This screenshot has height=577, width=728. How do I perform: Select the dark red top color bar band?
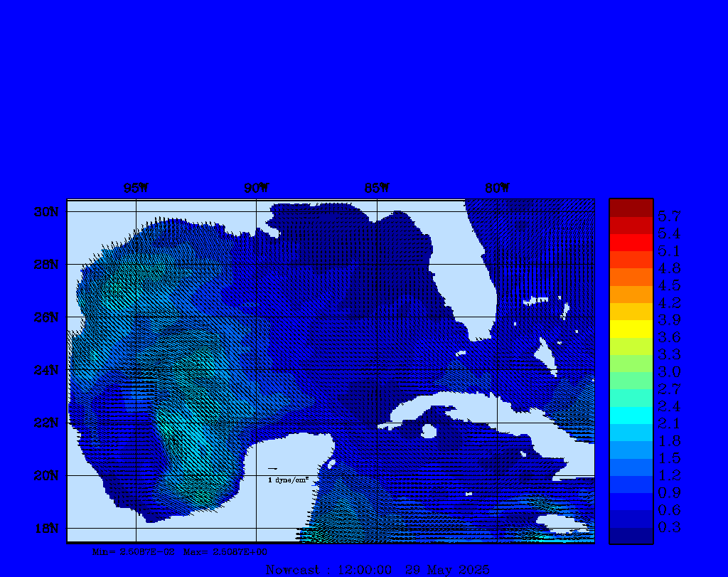(631, 208)
